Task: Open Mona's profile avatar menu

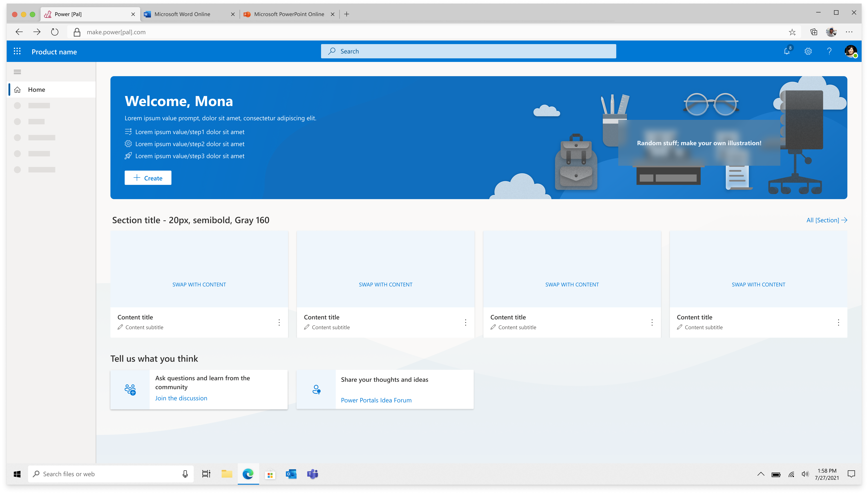Action: [x=850, y=51]
